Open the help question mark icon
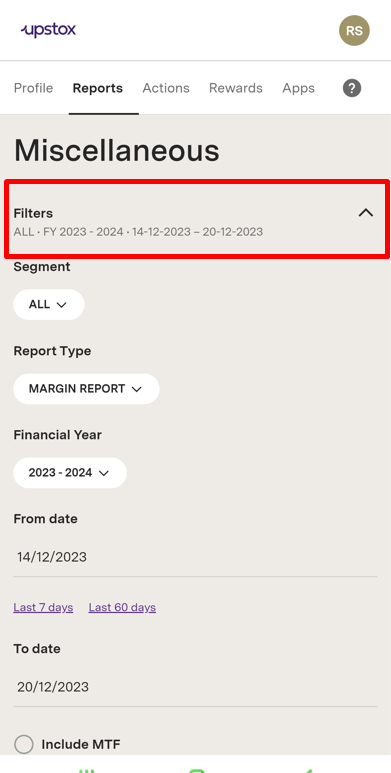Viewport: 391px width, 773px height. point(352,88)
